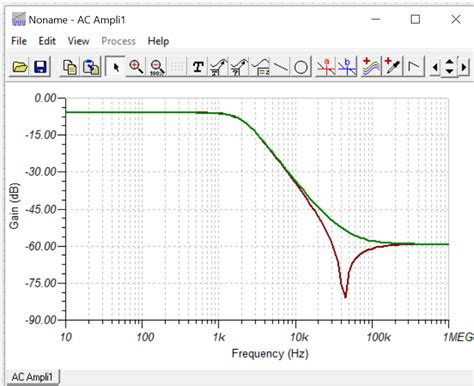This screenshot has height=386, width=474.
Task: Activate the zoom in magnifier
Action: [136, 67]
